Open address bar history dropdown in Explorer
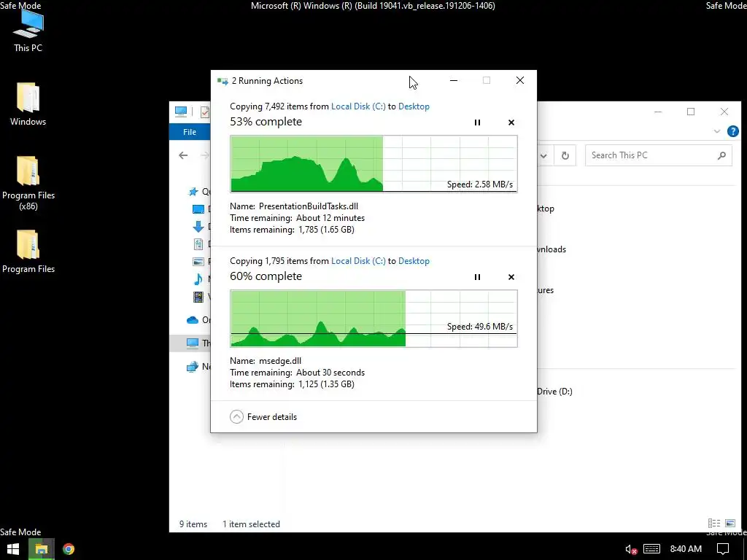 543,156
